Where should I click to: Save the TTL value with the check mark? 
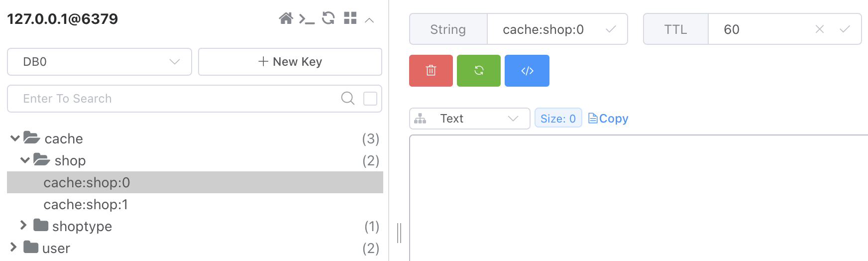click(x=845, y=29)
